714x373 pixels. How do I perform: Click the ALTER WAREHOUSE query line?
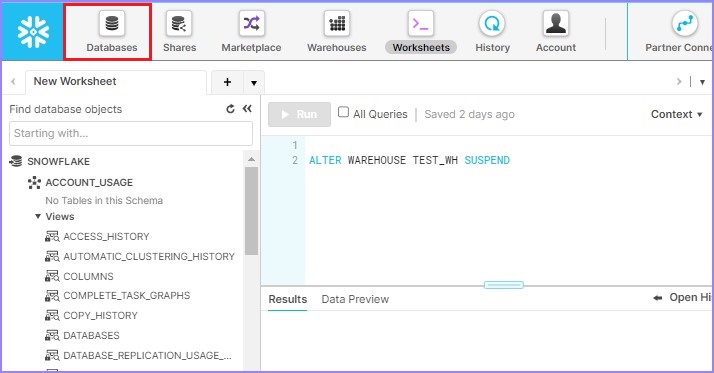coord(409,160)
